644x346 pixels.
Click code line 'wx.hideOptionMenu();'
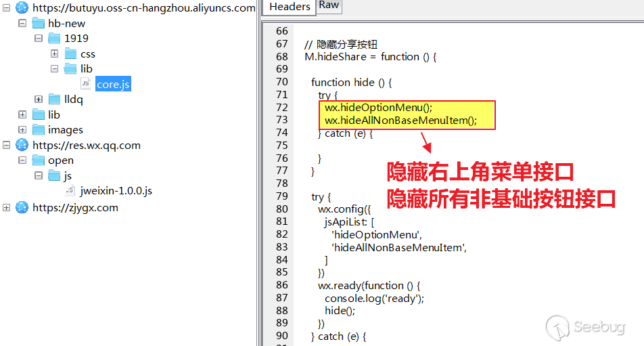coord(378,108)
